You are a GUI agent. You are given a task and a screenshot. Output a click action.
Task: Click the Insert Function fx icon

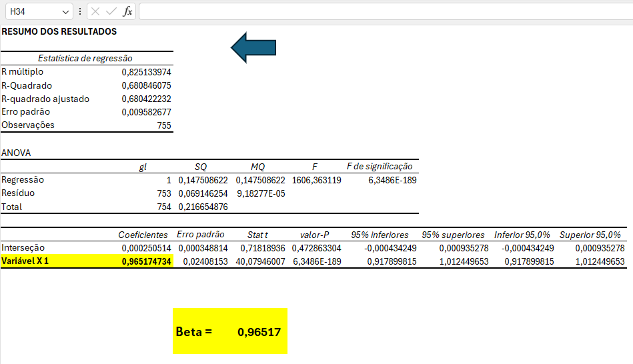tap(127, 12)
